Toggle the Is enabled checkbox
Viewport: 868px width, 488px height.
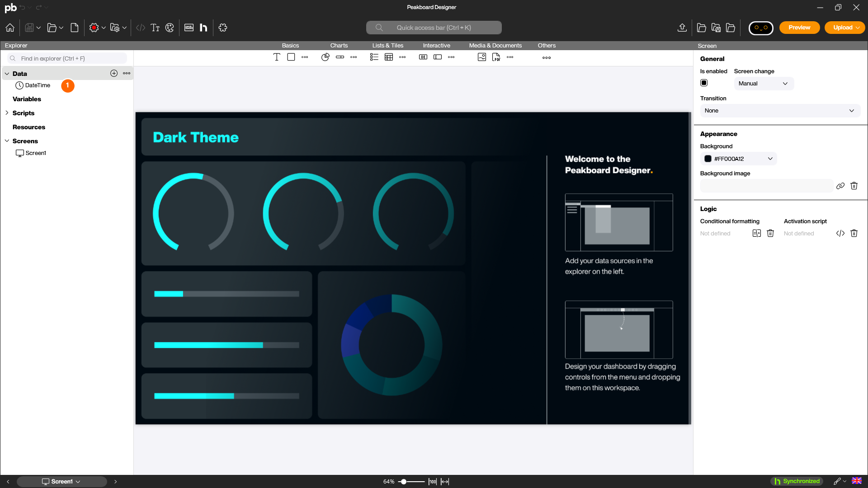704,83
